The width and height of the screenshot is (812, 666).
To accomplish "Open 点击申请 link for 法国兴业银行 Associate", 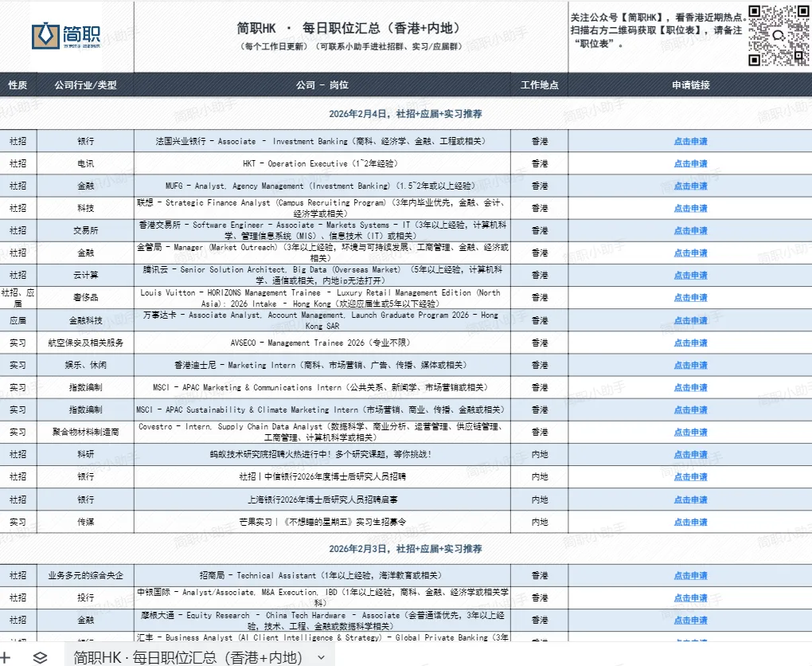I will 690,141.
